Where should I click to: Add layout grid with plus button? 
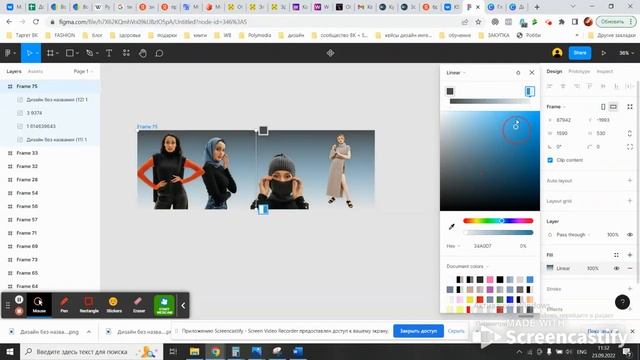click(630, 201)
